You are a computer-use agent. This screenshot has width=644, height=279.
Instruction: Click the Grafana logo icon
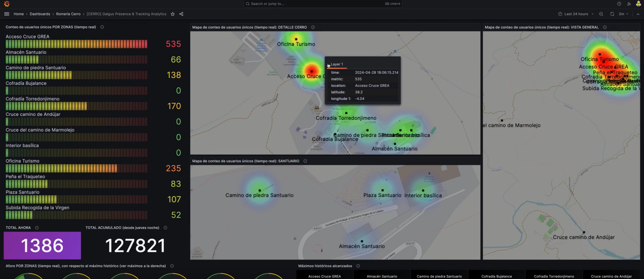tap(7, 4)
